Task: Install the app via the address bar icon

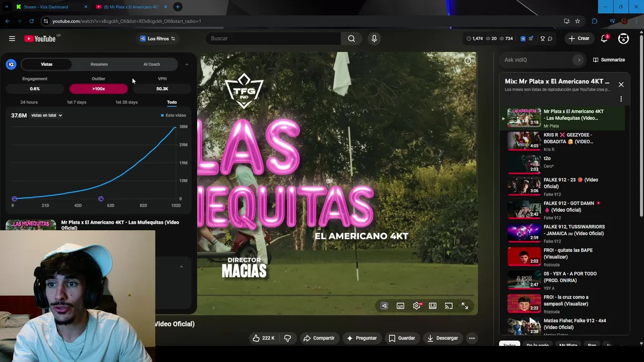Action: [x=567, y=21]
